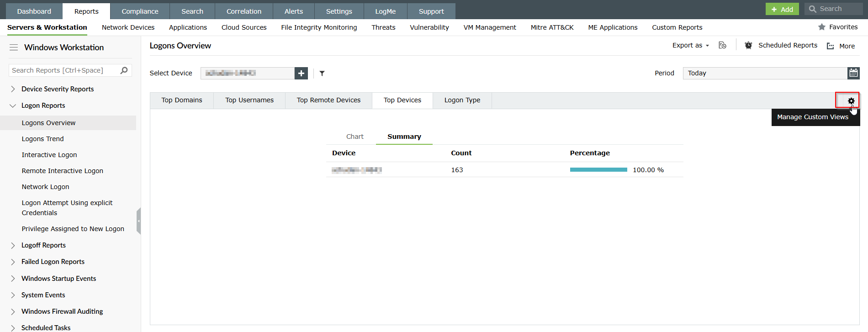Click the schedule report icon beside Export as

pos(722,45)
